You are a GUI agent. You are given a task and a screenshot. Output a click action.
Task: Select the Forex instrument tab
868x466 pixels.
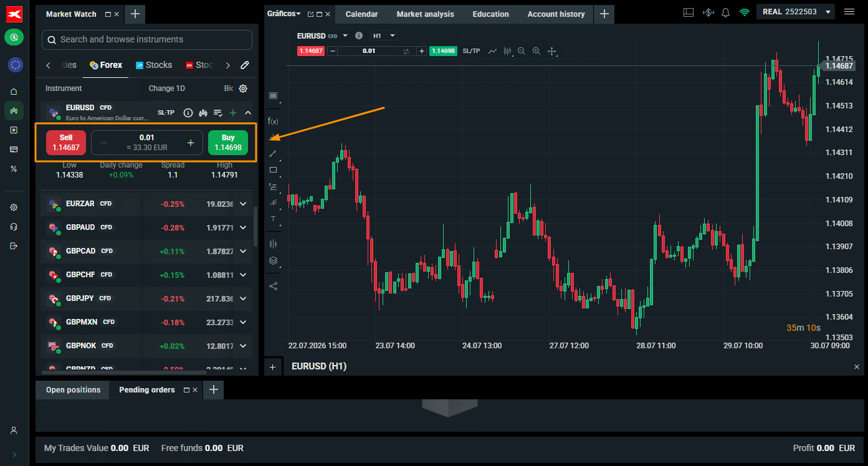106,65
